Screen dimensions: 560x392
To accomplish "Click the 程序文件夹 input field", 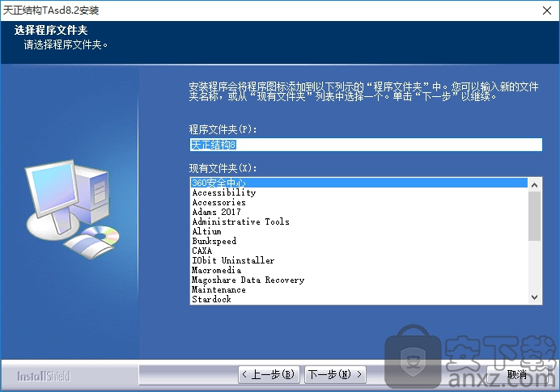I will tap(366, 145).
